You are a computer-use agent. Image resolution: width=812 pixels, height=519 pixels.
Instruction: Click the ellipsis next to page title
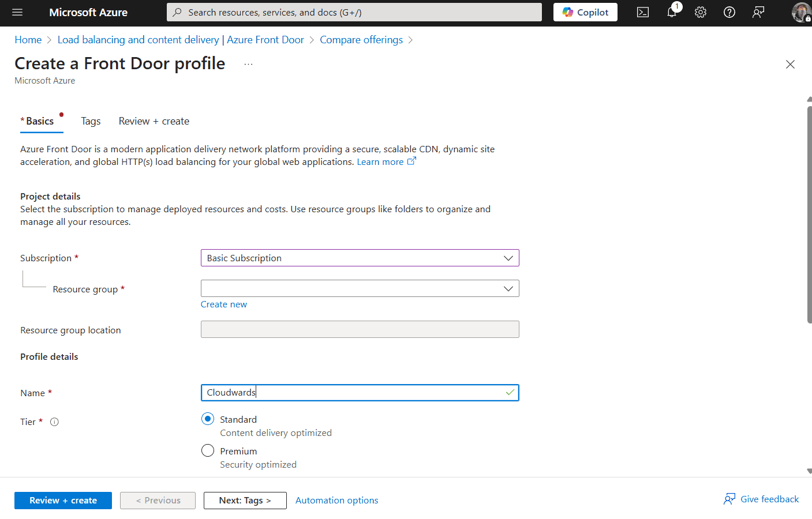[248, 64]
